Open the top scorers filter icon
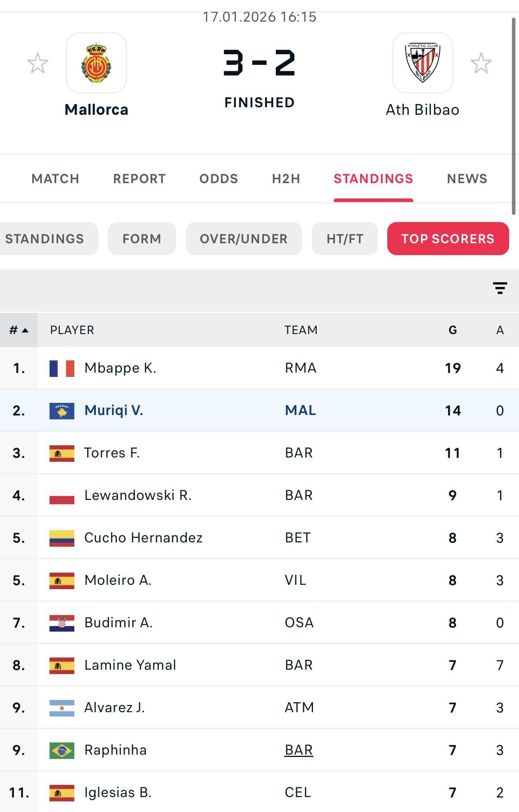Viewport: 519px width, 812px height. point(500,288)
